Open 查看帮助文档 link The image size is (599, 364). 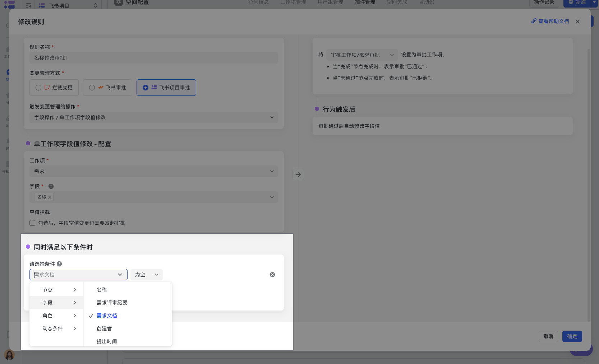click(550, 21)
